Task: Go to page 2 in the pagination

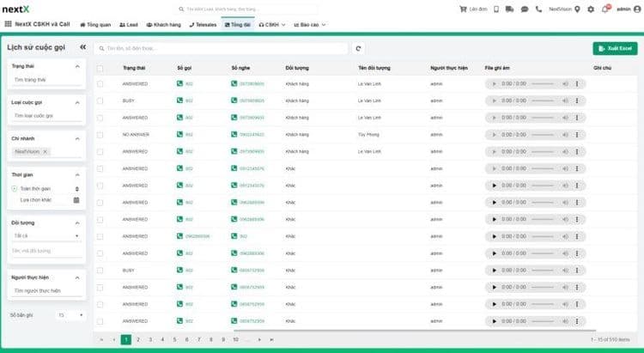Action: coord(138,340)
